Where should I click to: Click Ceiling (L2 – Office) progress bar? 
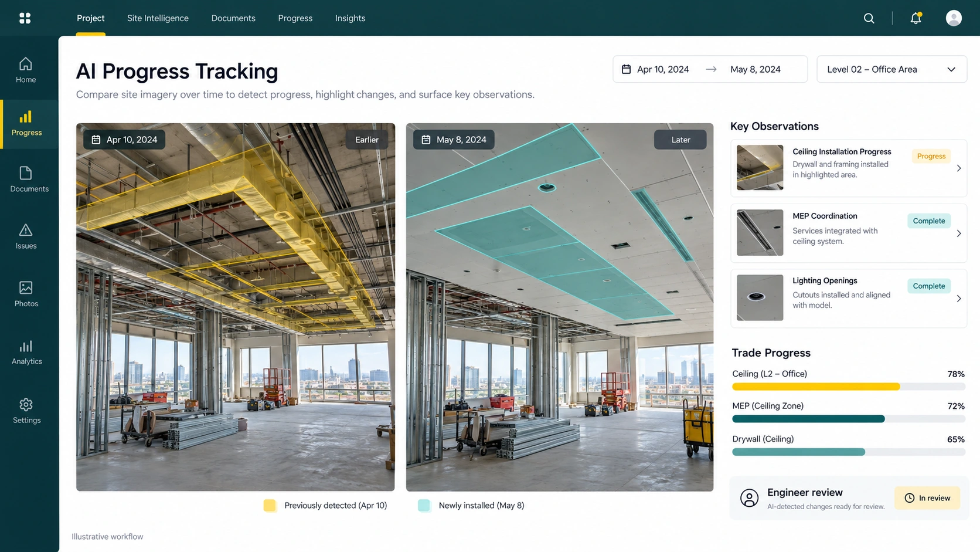pos(848,387)
